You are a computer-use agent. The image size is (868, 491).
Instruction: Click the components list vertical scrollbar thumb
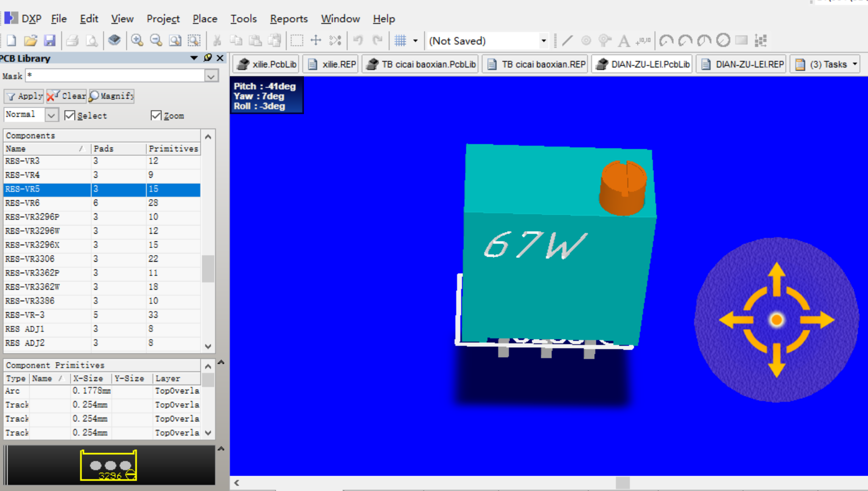click(208, 269)
